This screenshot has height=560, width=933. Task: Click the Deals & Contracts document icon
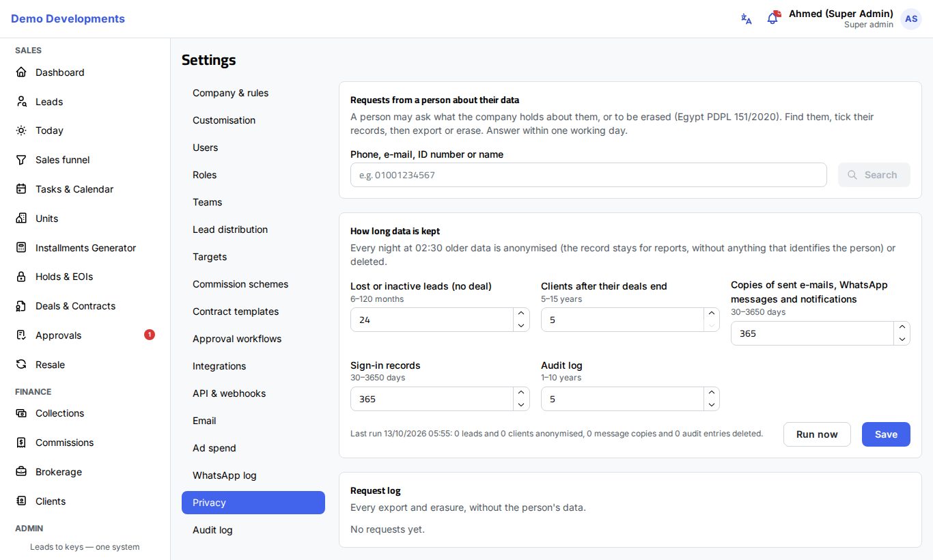(x=21, y=306)
